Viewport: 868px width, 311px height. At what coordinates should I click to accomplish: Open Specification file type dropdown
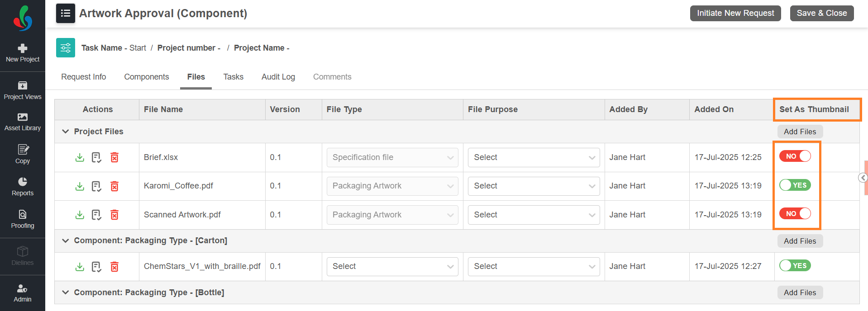click(392, 157)
